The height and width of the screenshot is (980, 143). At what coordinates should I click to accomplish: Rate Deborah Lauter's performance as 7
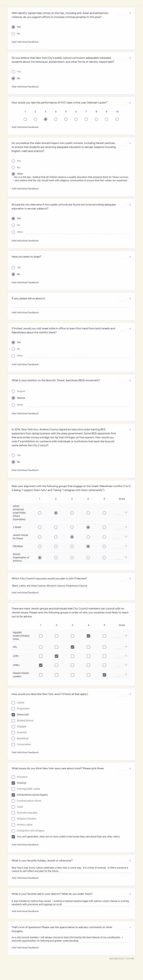coord(86,119)
